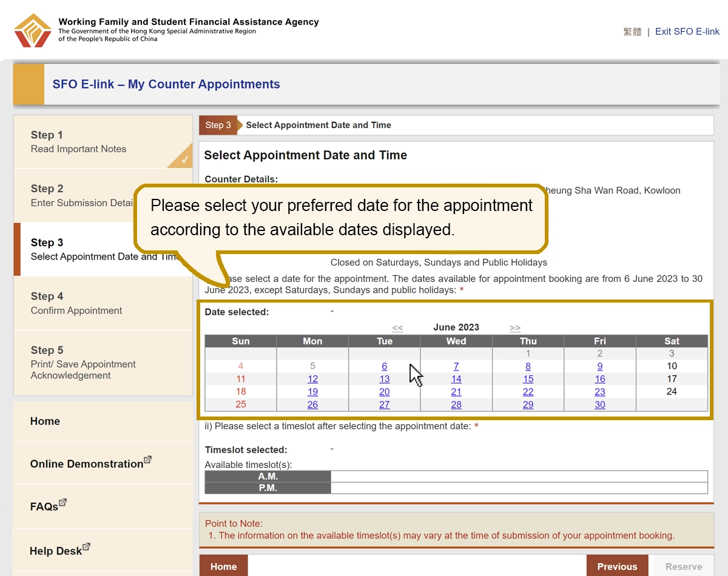
Task: Click non-selectable date 10 in the Sat column
Action: click(672, 366)
